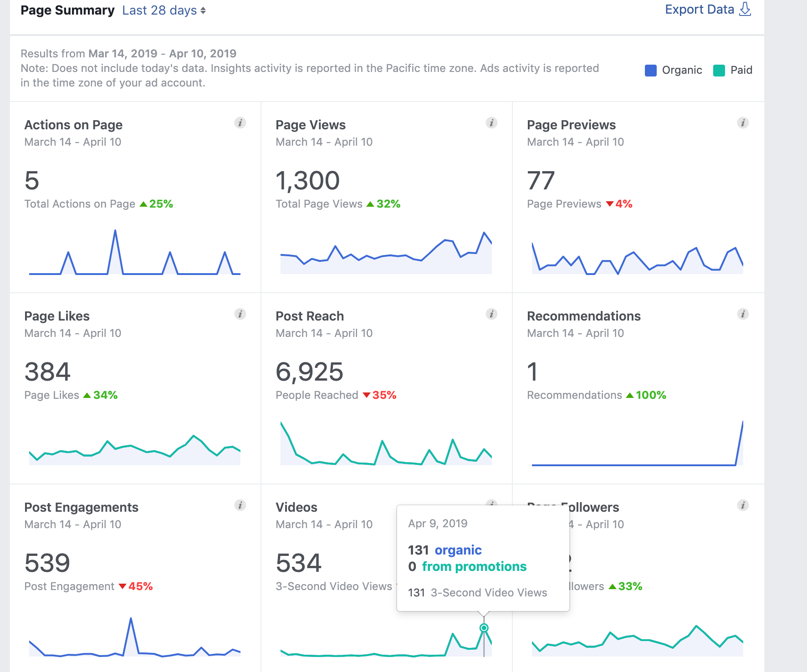Open the Last 28 days dropdown
The image size is (807, 672).
(x=164, y=10)
